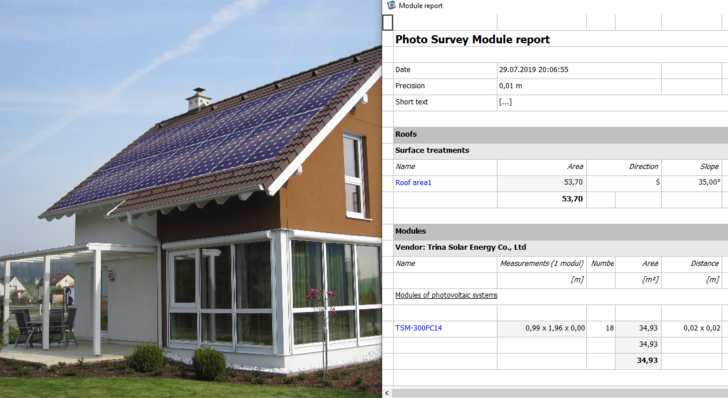Select the Photo Survey Module report title
This screenshot has height=398, width=728.
[x=472, y=39]
